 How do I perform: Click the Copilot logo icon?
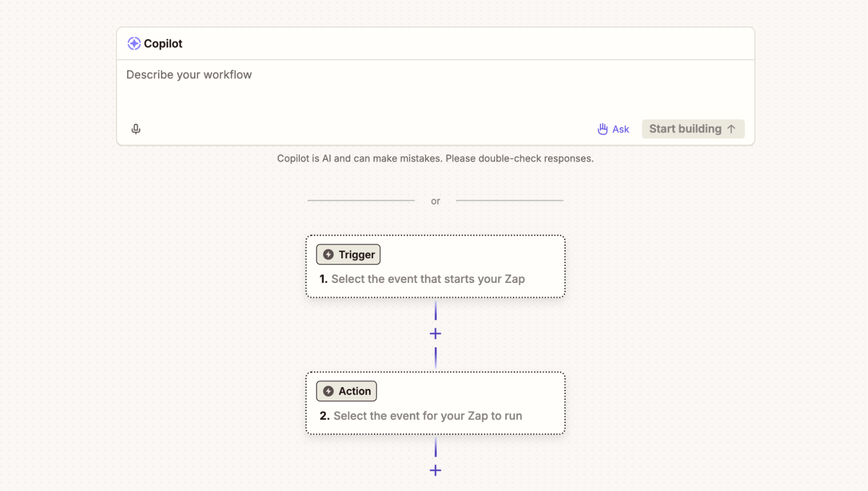tap(134, 43)
